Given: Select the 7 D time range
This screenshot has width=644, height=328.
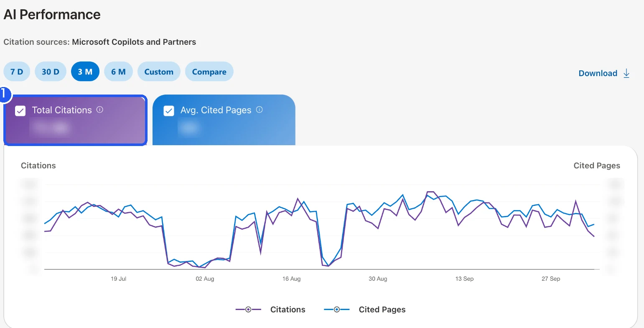Looking at the screenshot, I should (x=17, y=72).
